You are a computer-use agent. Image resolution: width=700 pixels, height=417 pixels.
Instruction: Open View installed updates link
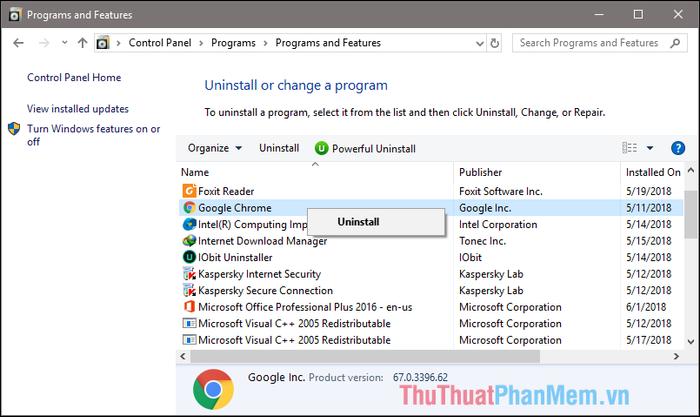78,109
